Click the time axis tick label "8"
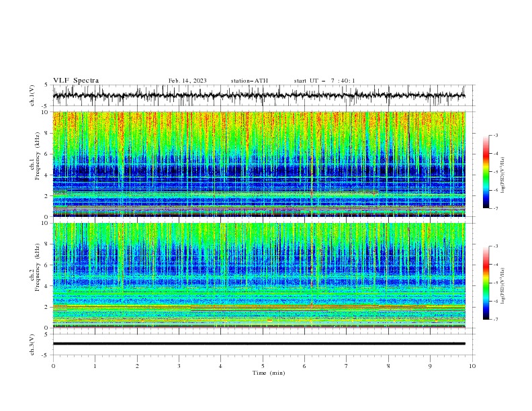 coord(388,366)
